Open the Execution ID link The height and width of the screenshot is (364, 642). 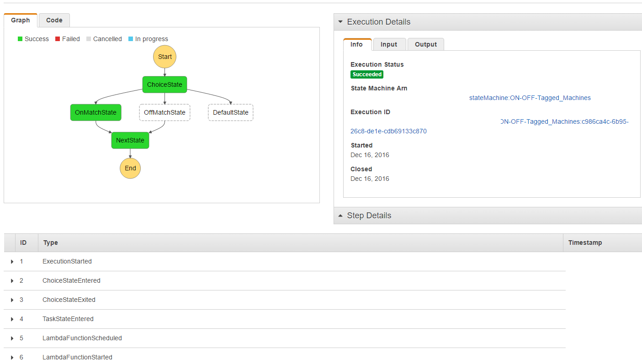pyautogui.click(x=564, y=121)
